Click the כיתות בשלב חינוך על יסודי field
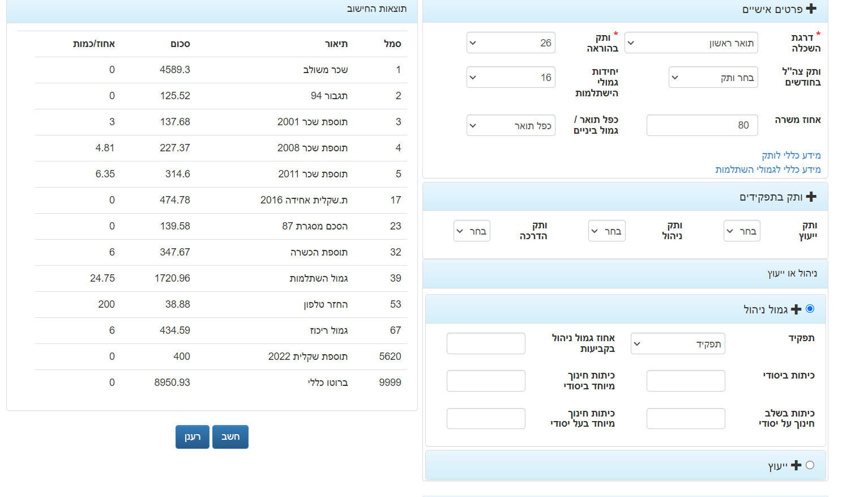 click(686, 419)
